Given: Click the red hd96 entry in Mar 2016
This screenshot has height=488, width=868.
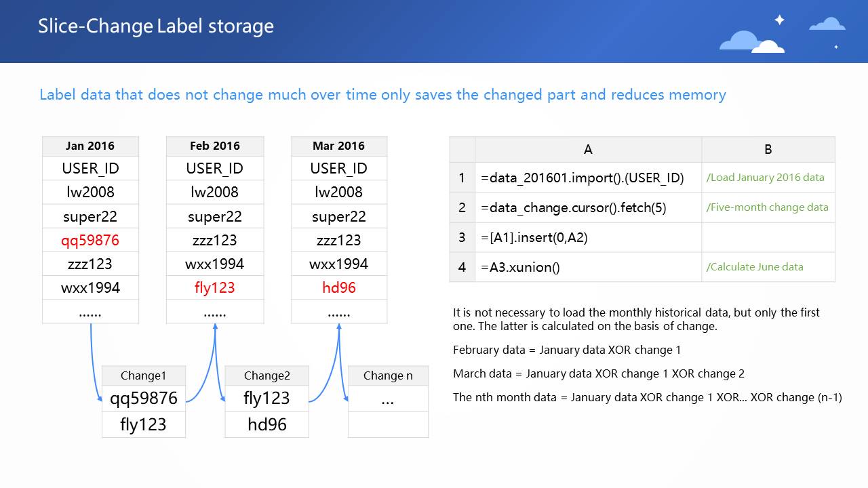Looking at the screenshot, I should click(338, 287).
